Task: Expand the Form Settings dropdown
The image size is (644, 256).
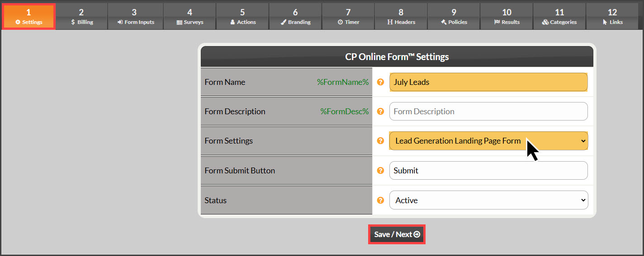Action: tap(488, 141)
